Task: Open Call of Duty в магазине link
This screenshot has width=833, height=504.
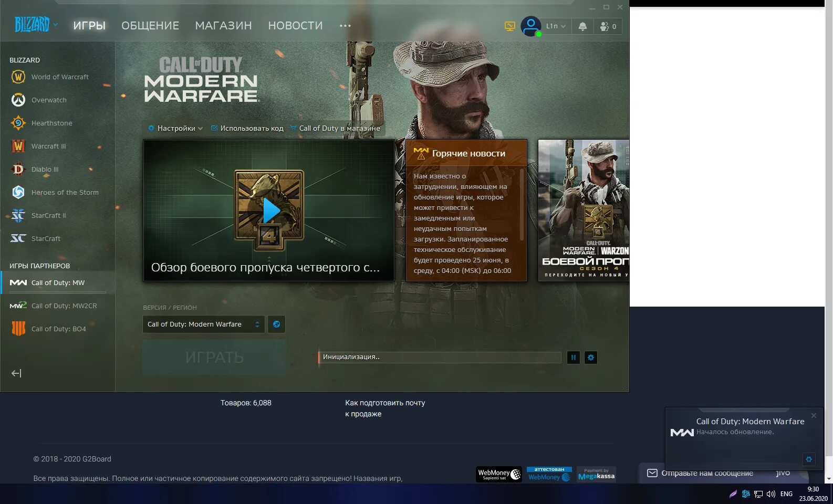Action: [x=335, y=128]
